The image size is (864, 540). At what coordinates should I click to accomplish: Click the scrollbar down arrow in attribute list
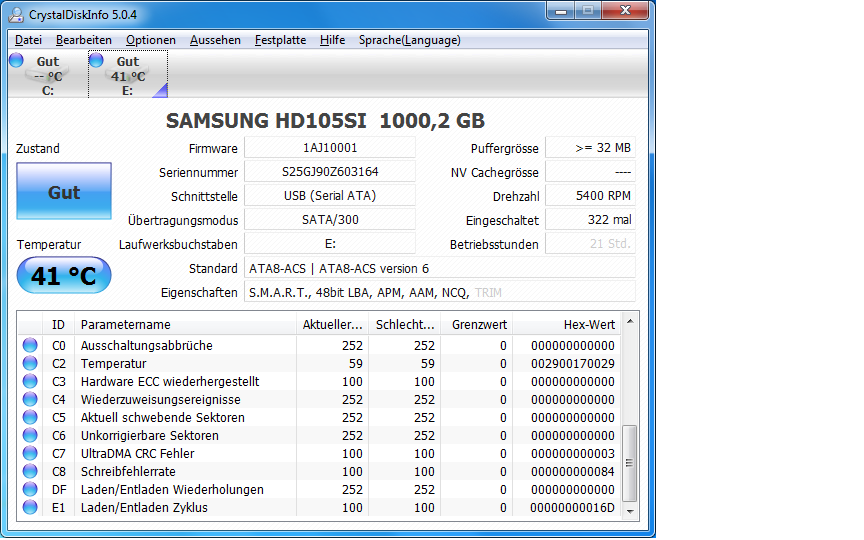click(630, 511)
